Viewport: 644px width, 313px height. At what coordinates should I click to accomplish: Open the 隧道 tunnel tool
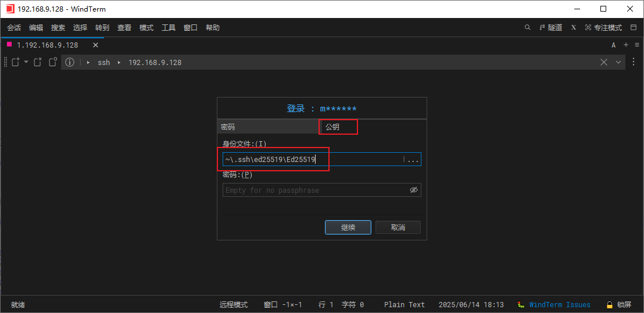(x=550, y=27)
